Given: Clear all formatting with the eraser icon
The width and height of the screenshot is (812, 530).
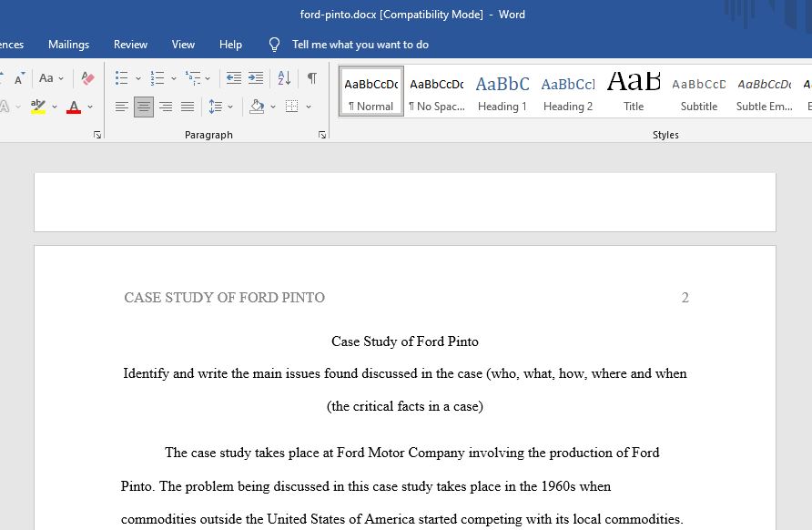Looking at the screenshot, I should coord(87,78).
